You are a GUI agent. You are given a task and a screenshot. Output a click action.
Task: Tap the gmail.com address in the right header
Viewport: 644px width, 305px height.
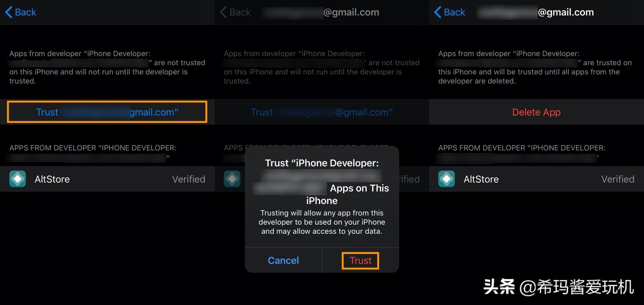point(566,12)
